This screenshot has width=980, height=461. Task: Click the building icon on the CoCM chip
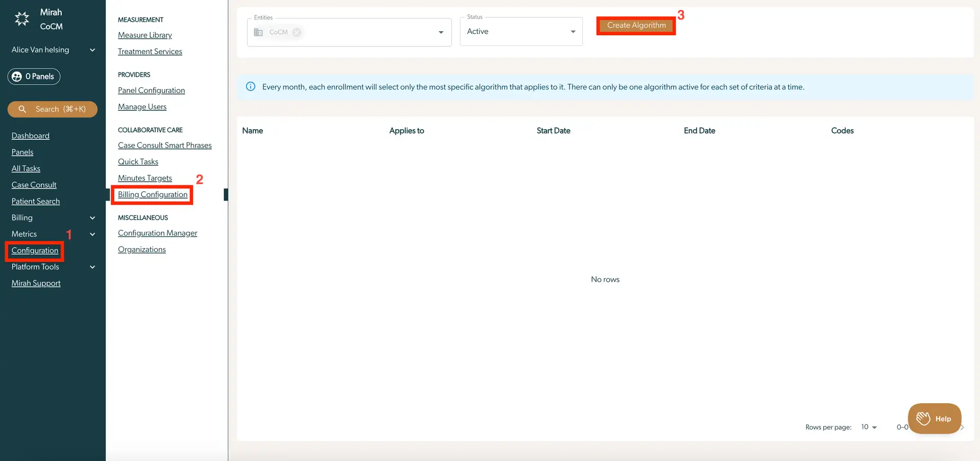258,32
